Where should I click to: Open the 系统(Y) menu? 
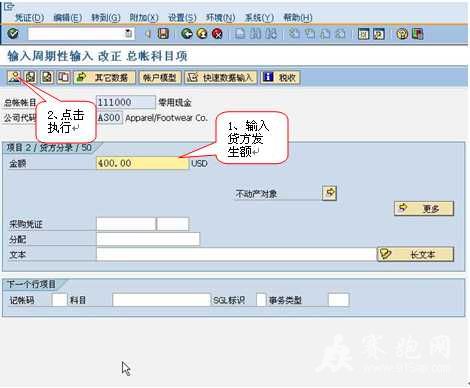click(x=259, y=17)
